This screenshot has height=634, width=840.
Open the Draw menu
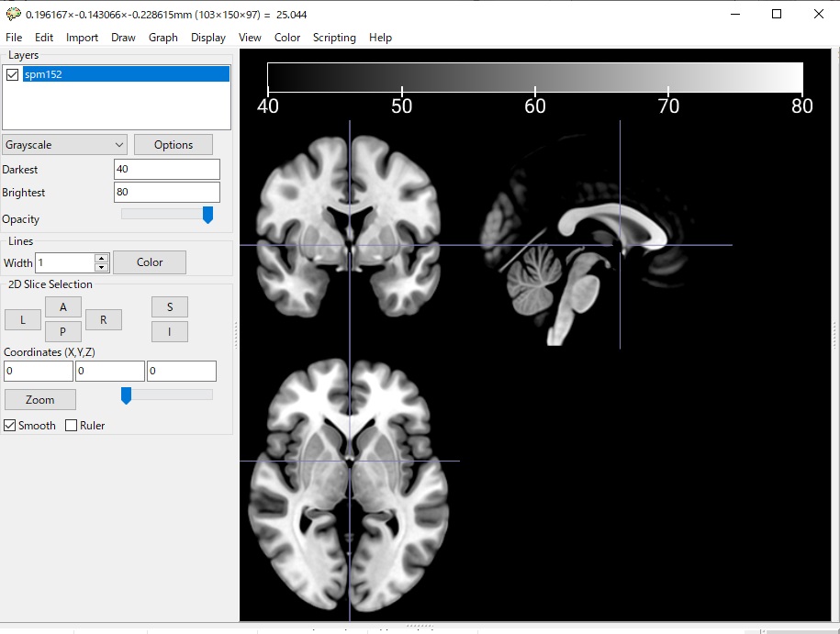coord(123,38)
